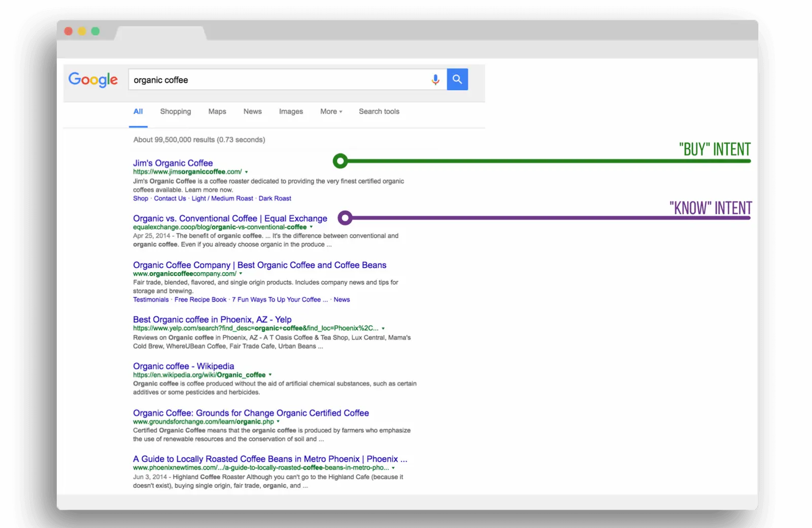Expand arrow next to en.wikipedia.org URL
Viewport: 812px width, 528px height.
point(270,375)
